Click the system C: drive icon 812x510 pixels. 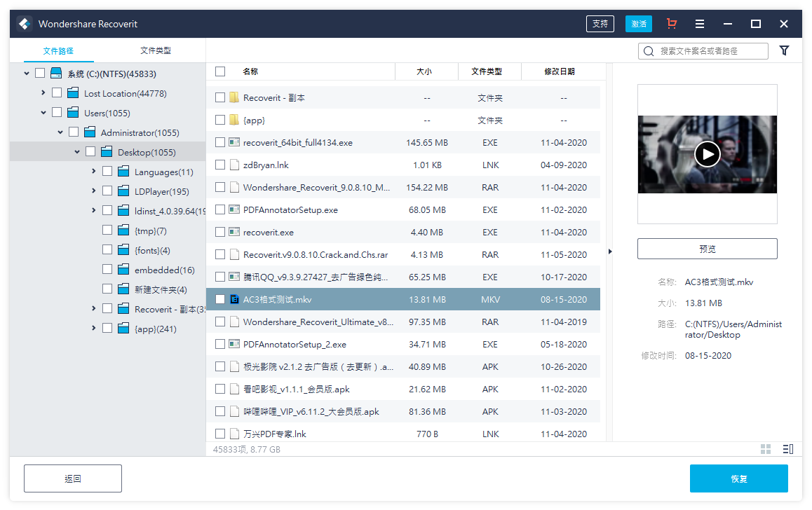[x=56, y=74]
